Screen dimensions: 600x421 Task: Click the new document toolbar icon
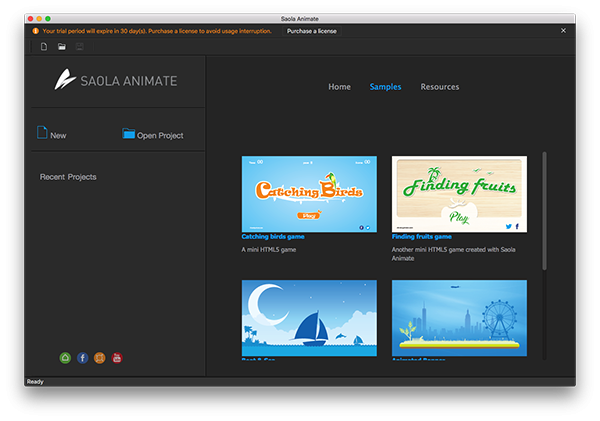click(x=44, y=47)
